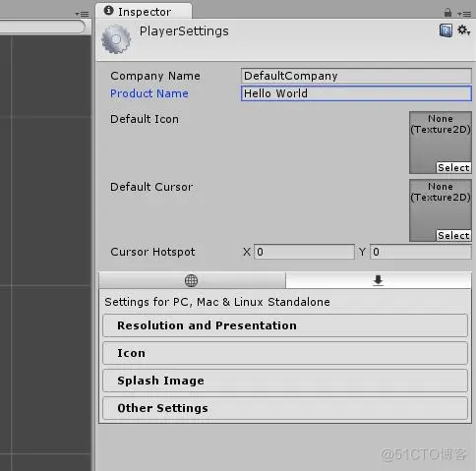The width and height of the screenshot is (476, 471).
Task: Click 'Settings for PC, Mac & Linux Standalone' text
Action: [217, 302]
